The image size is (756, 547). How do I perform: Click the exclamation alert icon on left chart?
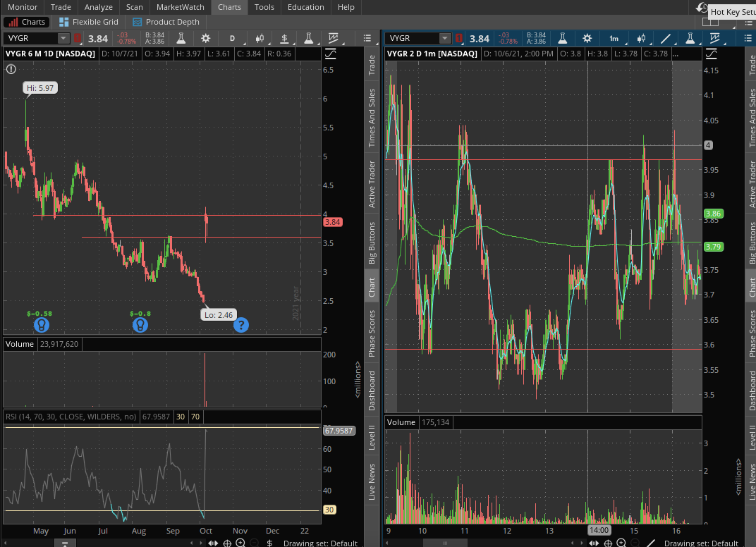coord(11,69)
